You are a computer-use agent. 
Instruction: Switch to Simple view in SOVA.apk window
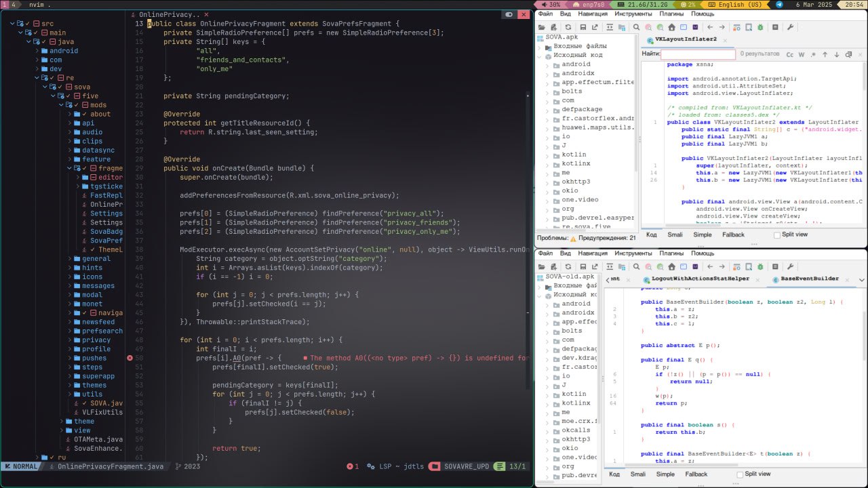703,235
